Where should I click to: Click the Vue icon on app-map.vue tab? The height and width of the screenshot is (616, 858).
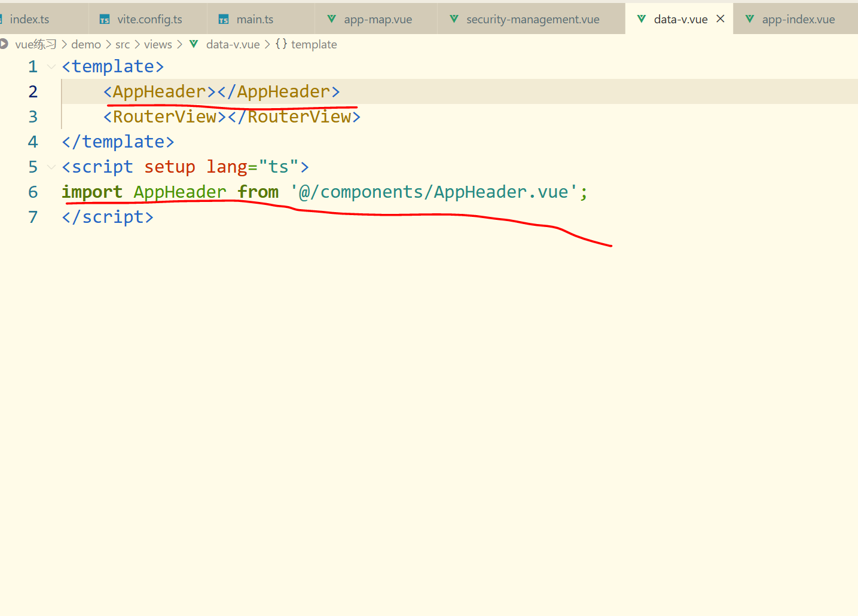[x=331, y=19]
